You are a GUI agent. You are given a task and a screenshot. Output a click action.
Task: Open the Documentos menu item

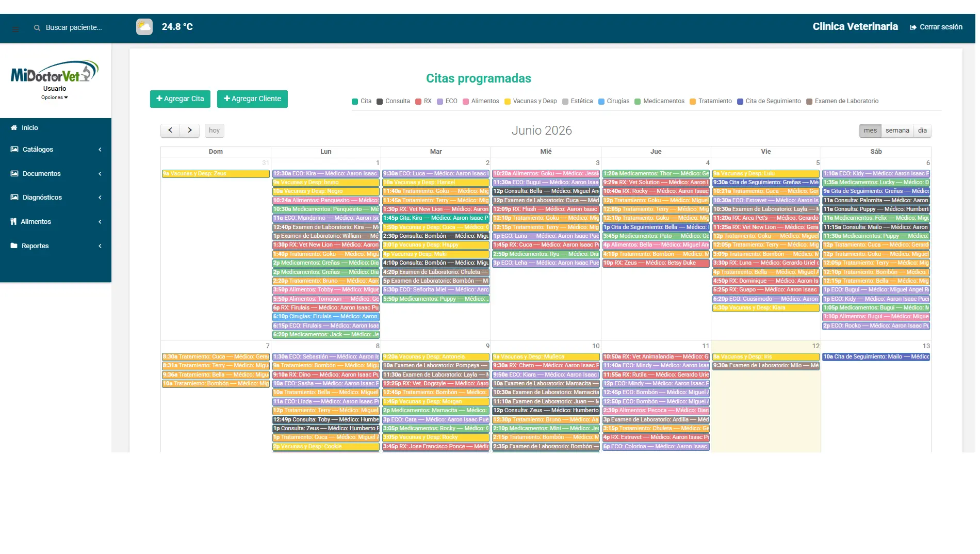click(x=56, y=173)
